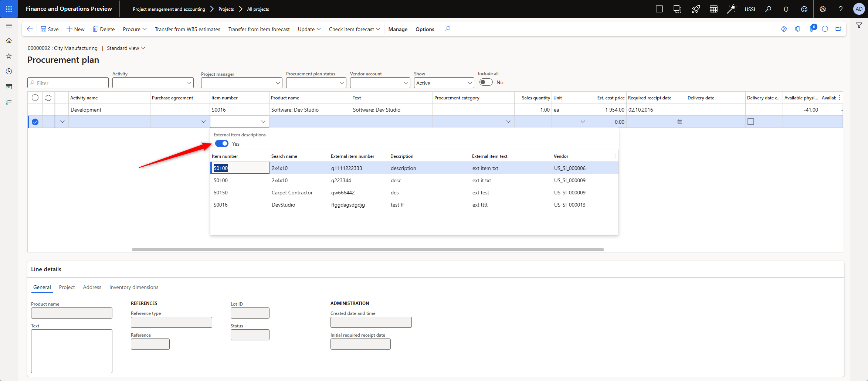This screenshot has height=381, width=868.
Task: Click the grid refresh icon in header
Action: [x=48, y=98]
